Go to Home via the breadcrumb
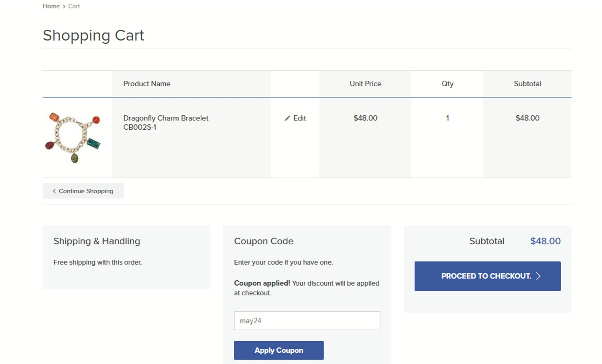602x364 pixels. click(51, 6)
